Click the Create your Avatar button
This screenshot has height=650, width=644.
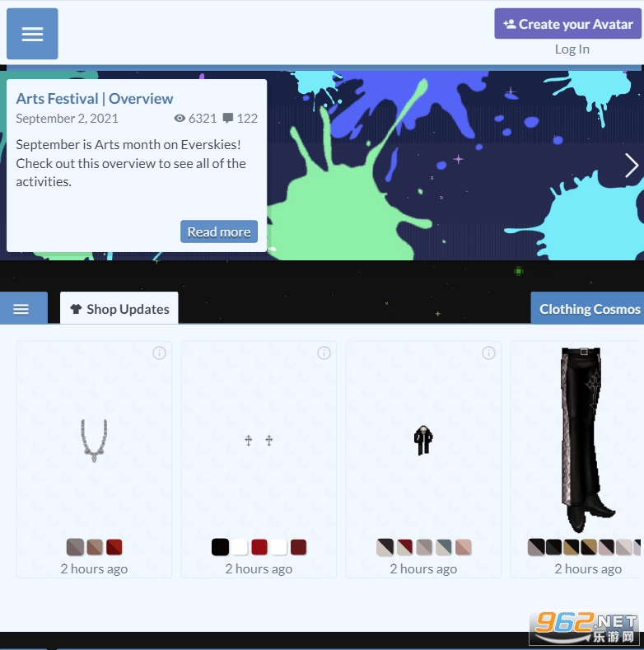pyautogui.click(x=567, y=24)
